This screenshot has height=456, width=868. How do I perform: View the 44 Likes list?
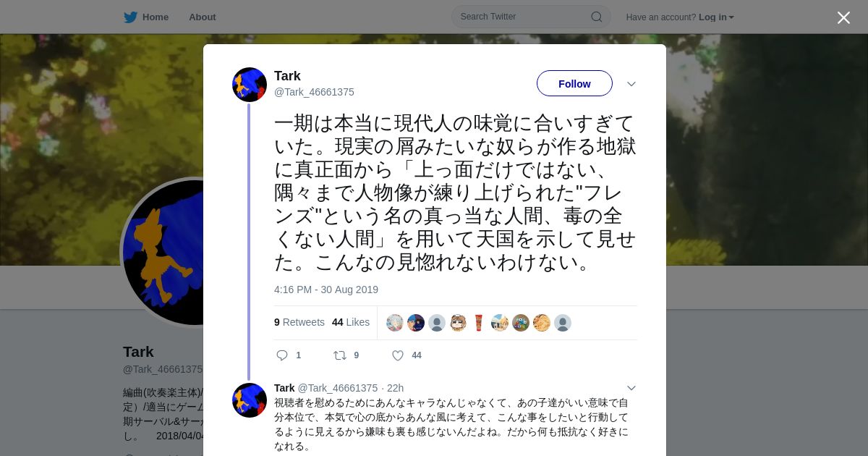(x=351, y=322)
